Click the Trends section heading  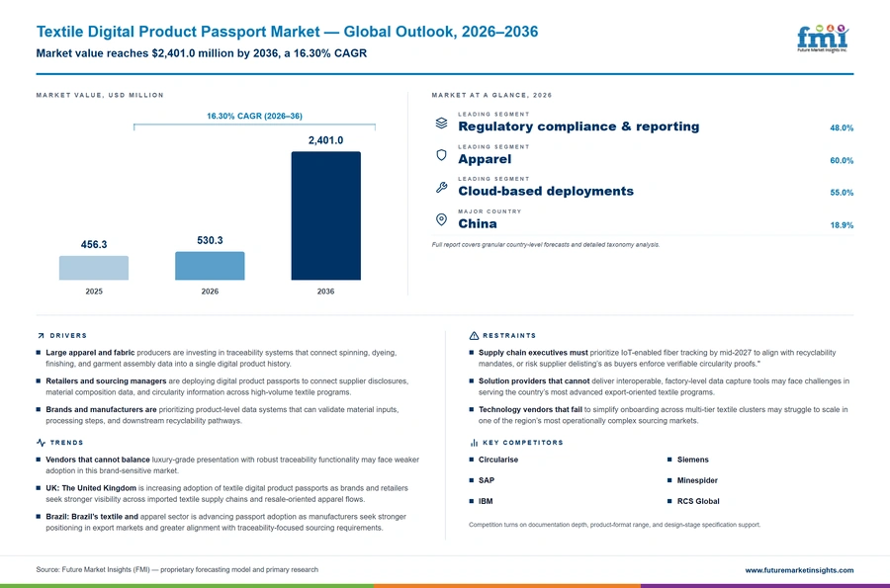point(66,443)
